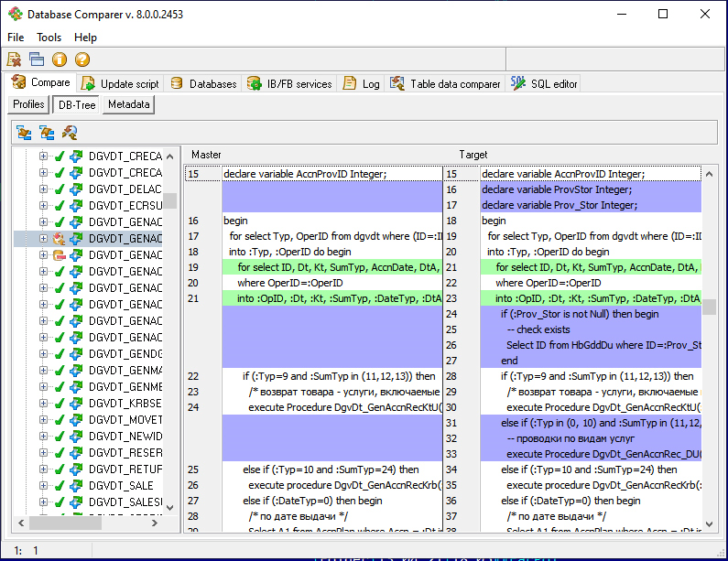Select the Compare tab

41,82
